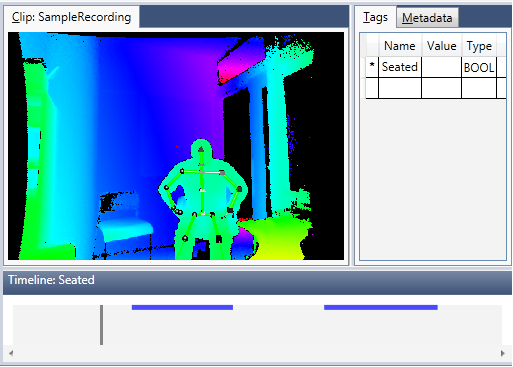
Task: Click the Seated tag name cell
Action: (400, 67)
